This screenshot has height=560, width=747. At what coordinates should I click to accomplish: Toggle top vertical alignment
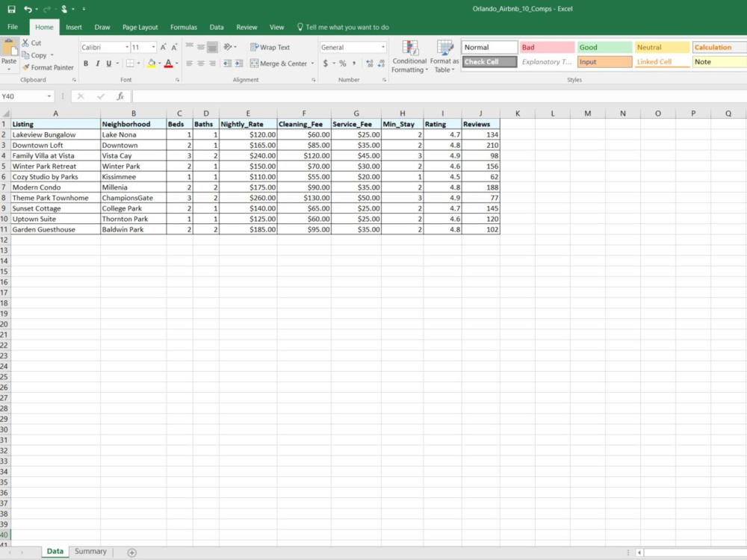tap(189, 46)
